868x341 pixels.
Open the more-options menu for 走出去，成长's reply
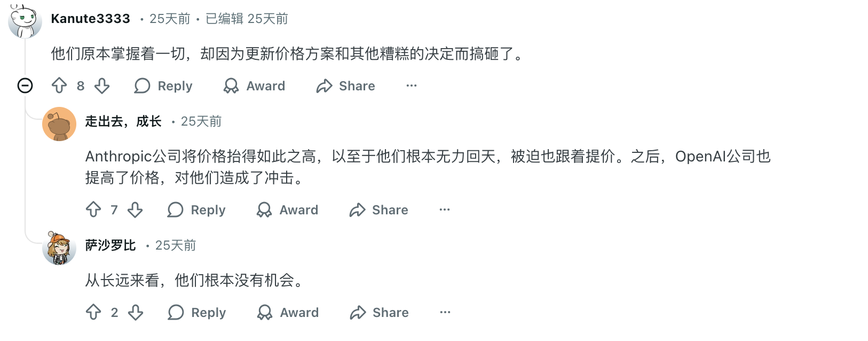tap(445, 210)
